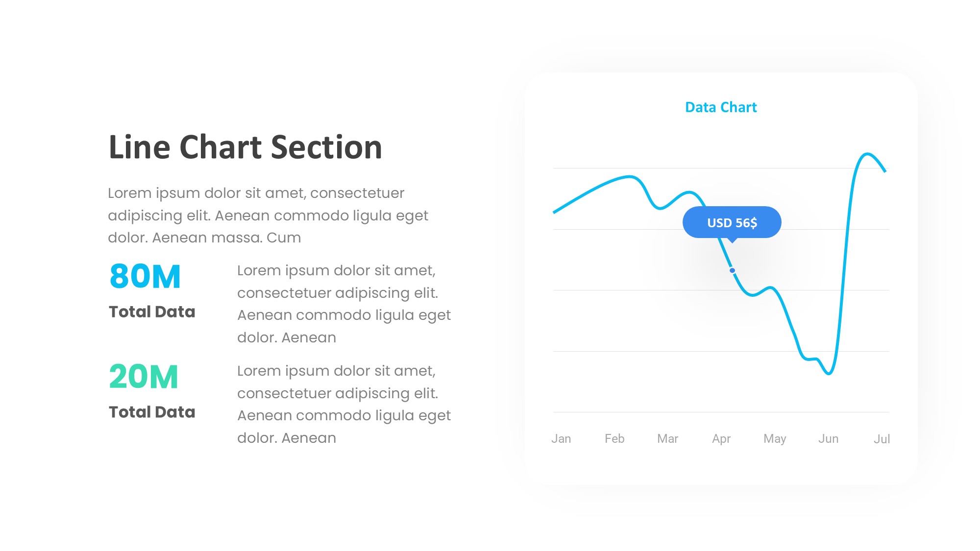The width and height of the screenshot is (980, 551).
Task: Click the USD 56$ tooltip bubble
Action: click(x=732, y=223)
